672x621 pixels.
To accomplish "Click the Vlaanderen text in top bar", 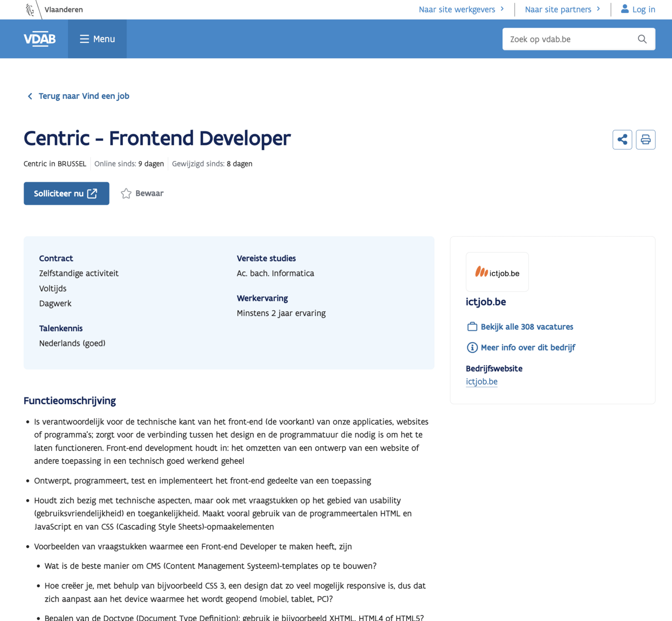I will (x=64, y=9).
